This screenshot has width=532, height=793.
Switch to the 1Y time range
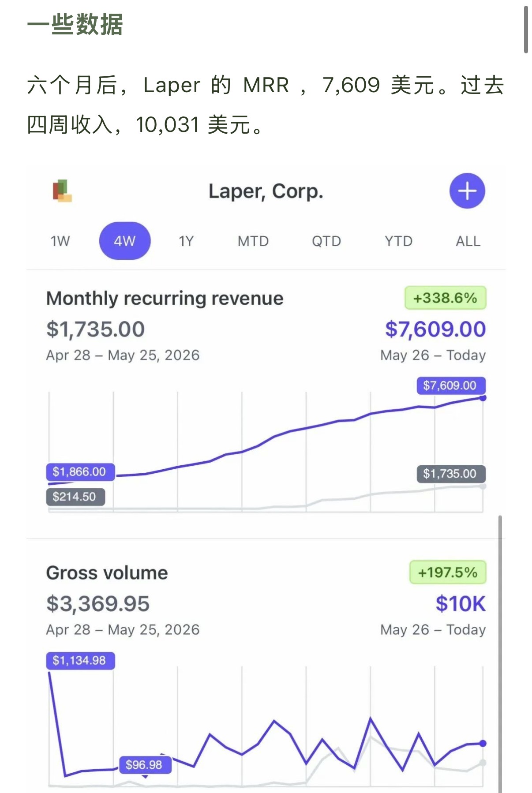click(x=186, y=241)
